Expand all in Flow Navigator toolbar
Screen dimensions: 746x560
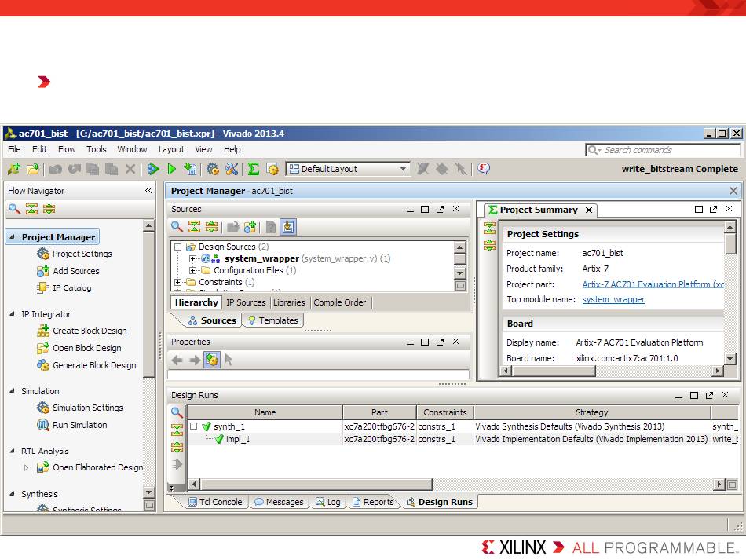49,208
